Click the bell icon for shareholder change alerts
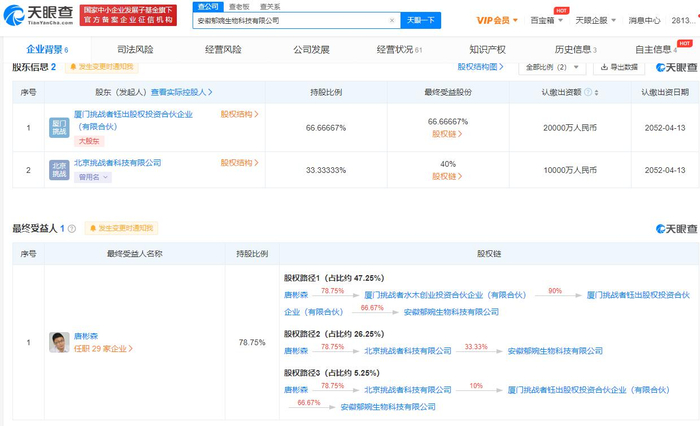Viewport: 700px width, 426px height. [x=71, y=67]
